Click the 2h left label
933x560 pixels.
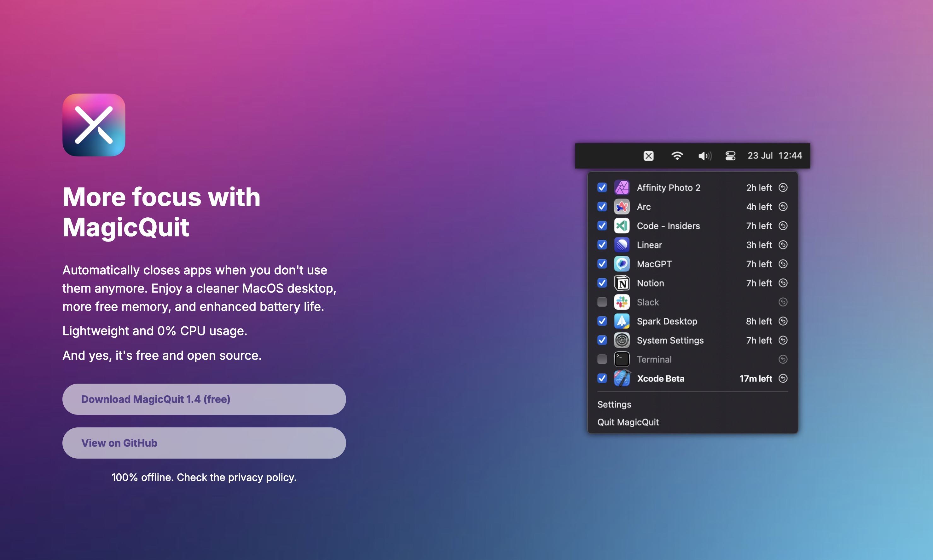click(759, 187)
